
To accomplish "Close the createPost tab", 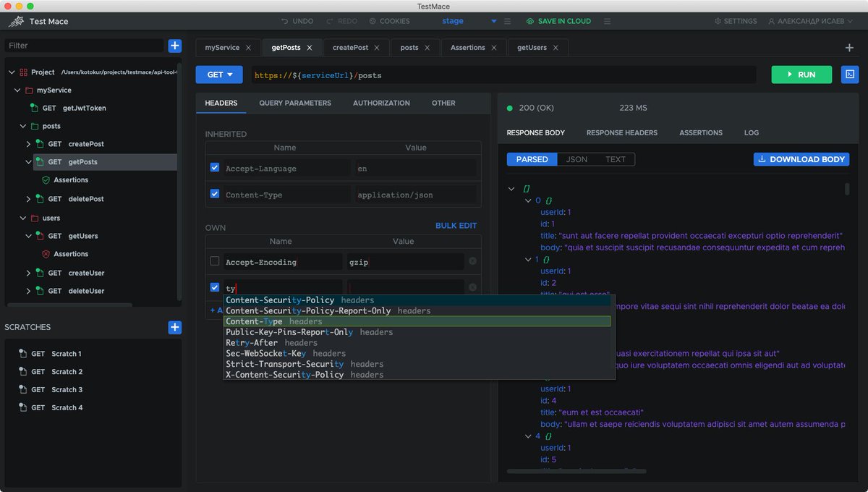I will coord(378,48).
